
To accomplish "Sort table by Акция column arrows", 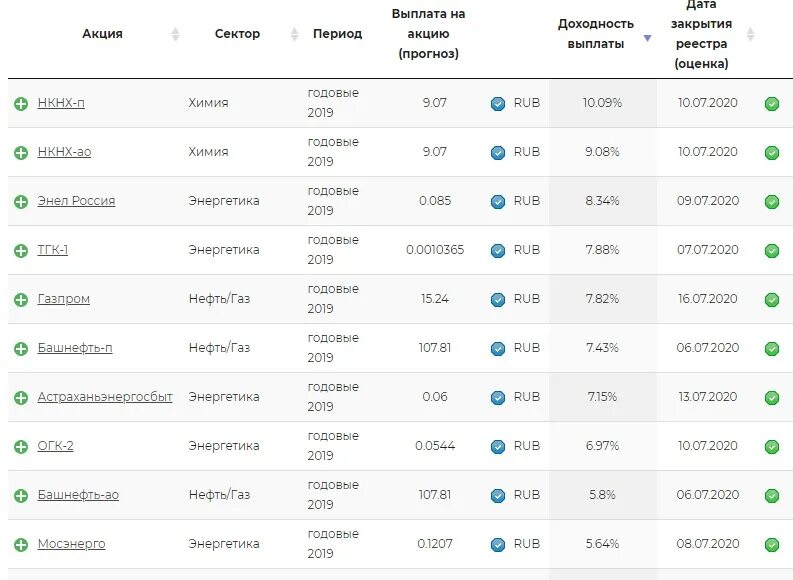I will point(176,35).
